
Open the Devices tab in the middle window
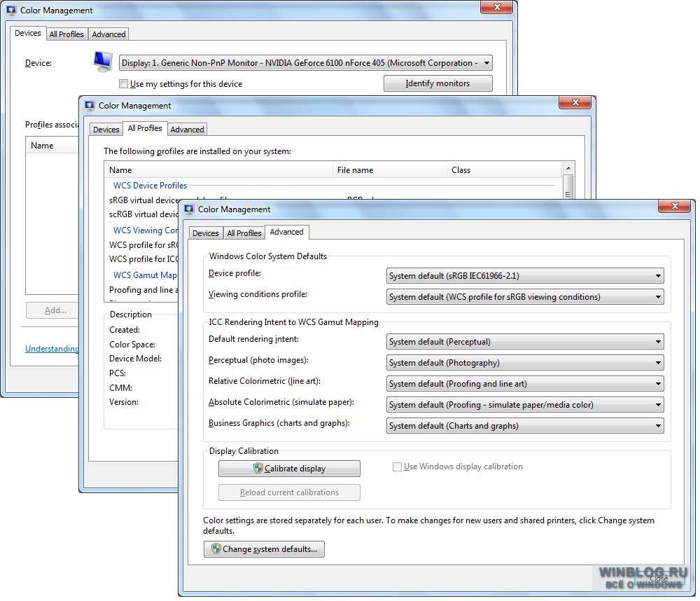(106, 130)
